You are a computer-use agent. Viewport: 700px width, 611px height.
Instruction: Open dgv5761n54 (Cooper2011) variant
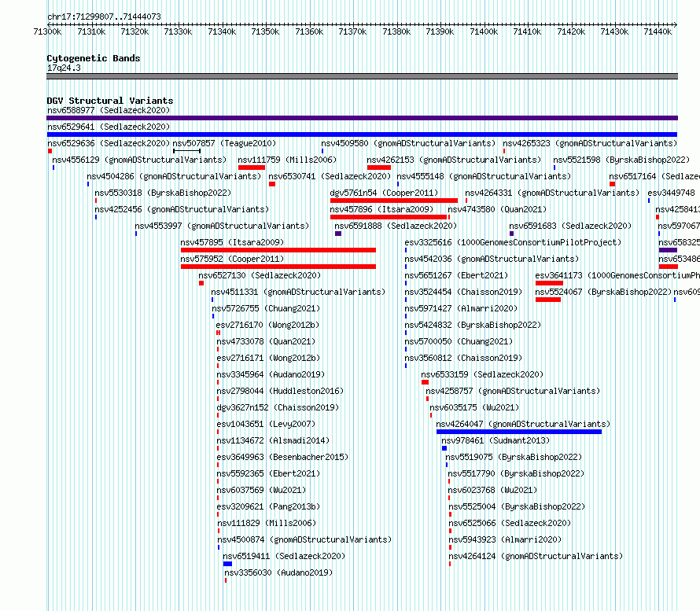pos(384,193)
